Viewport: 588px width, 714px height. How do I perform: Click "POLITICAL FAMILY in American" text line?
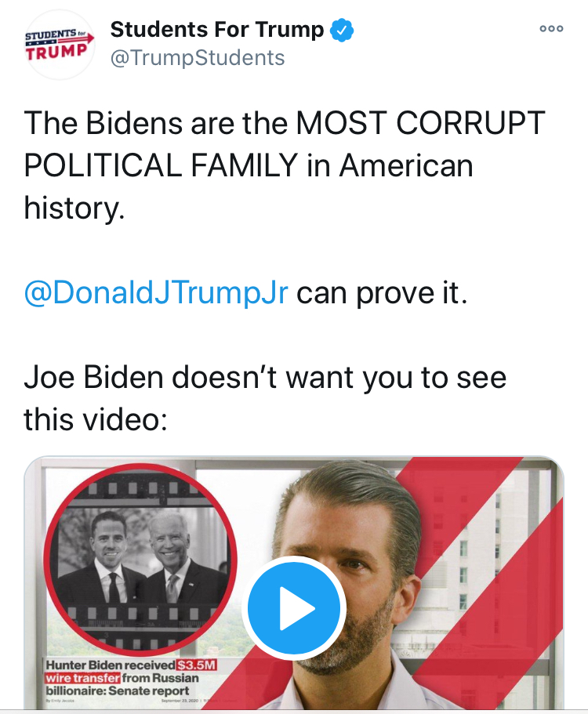tap(249, 165)
